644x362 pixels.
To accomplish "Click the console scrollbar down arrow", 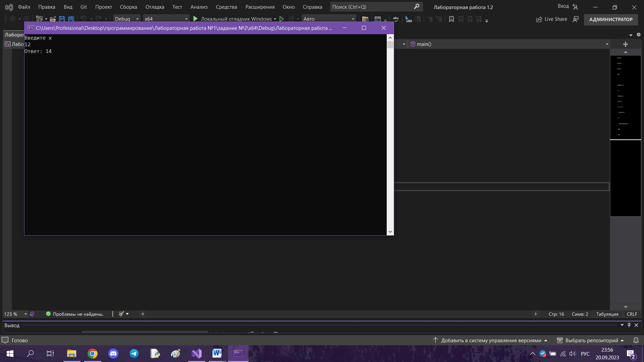I will pos(390,232).
